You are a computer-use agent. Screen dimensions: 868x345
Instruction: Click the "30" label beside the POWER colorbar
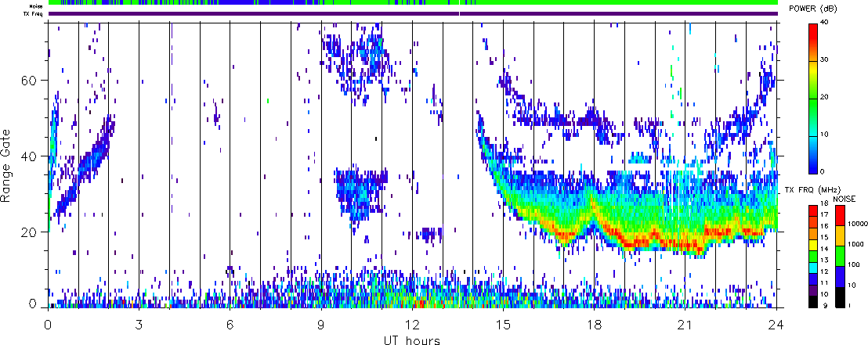point(823,60)
